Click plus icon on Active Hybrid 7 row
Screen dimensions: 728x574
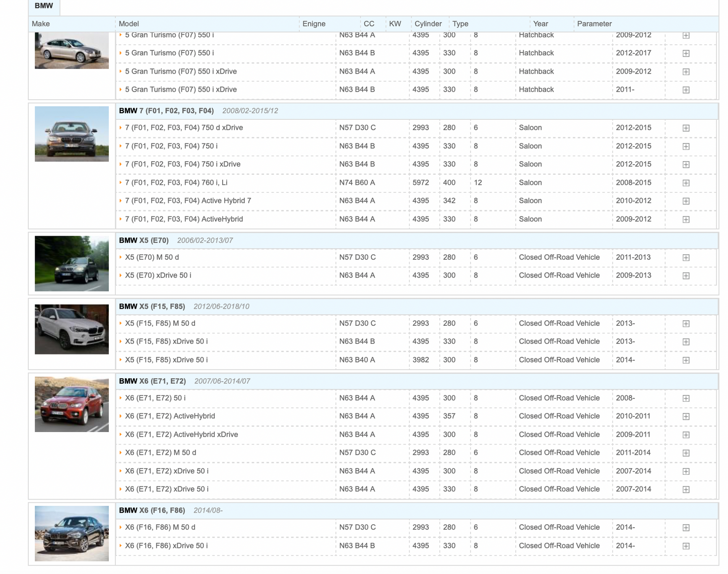(x=686, y=201)
